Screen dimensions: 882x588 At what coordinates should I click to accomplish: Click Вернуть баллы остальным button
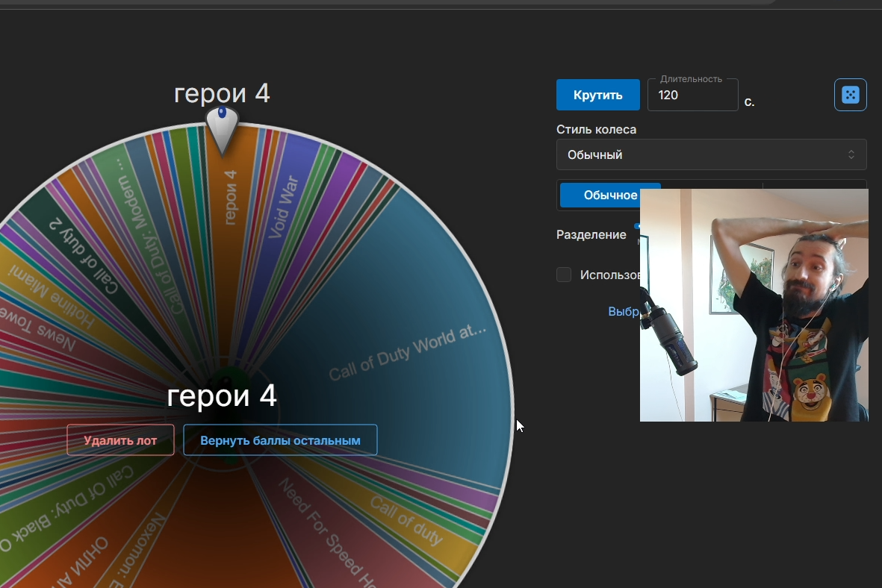point(280,440)
